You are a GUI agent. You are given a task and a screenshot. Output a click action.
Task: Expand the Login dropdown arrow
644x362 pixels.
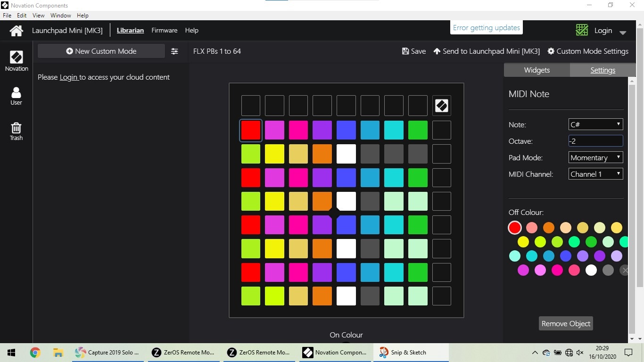622,33
